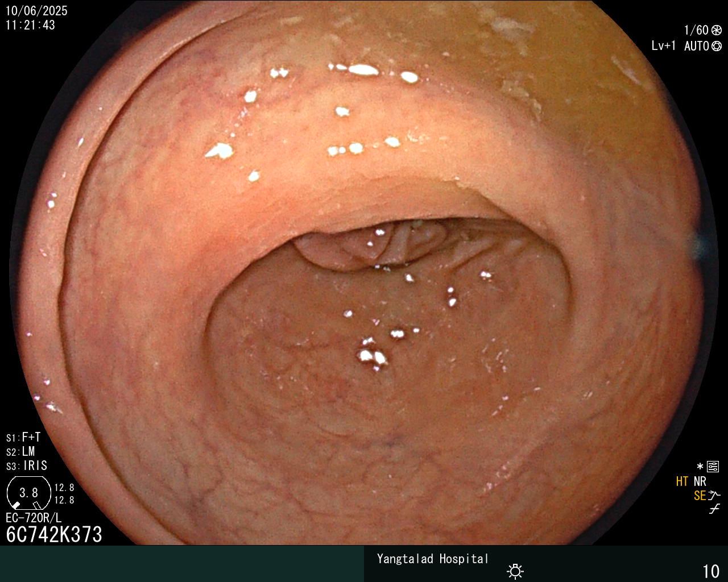Click the shutter speed fan icon beside 1/60

pos(717,30)
